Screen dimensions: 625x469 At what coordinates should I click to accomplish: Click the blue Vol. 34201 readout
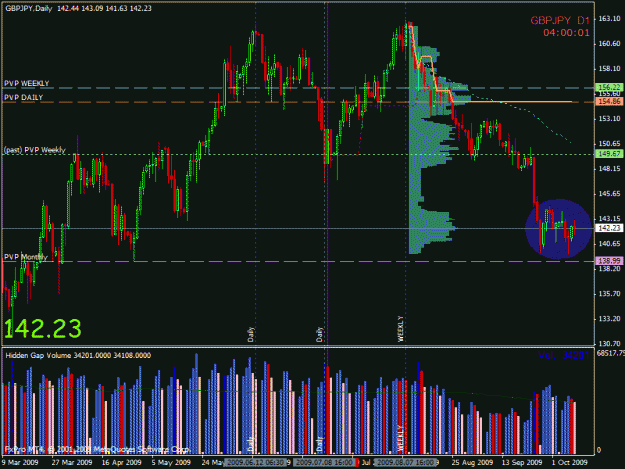(563, 355)
